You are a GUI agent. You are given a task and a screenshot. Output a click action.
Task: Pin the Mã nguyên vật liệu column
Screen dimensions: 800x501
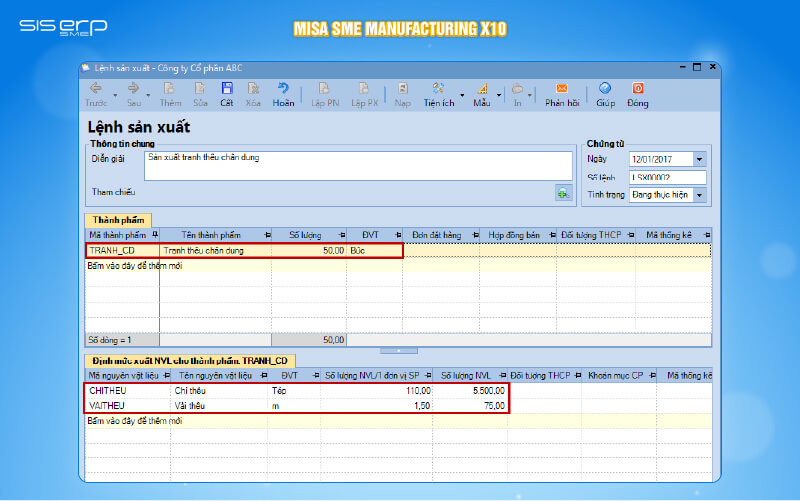click(166, 375)
